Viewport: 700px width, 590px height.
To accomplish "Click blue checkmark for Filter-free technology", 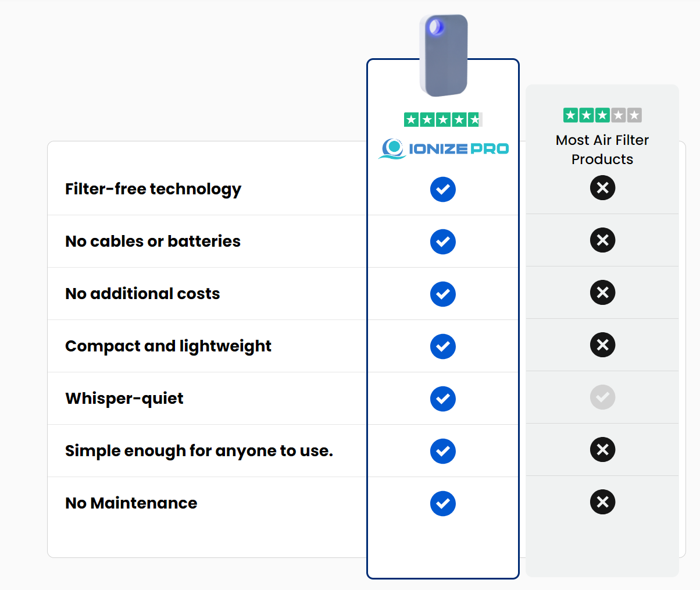I will pyautogui.click(x=443, y=190).
